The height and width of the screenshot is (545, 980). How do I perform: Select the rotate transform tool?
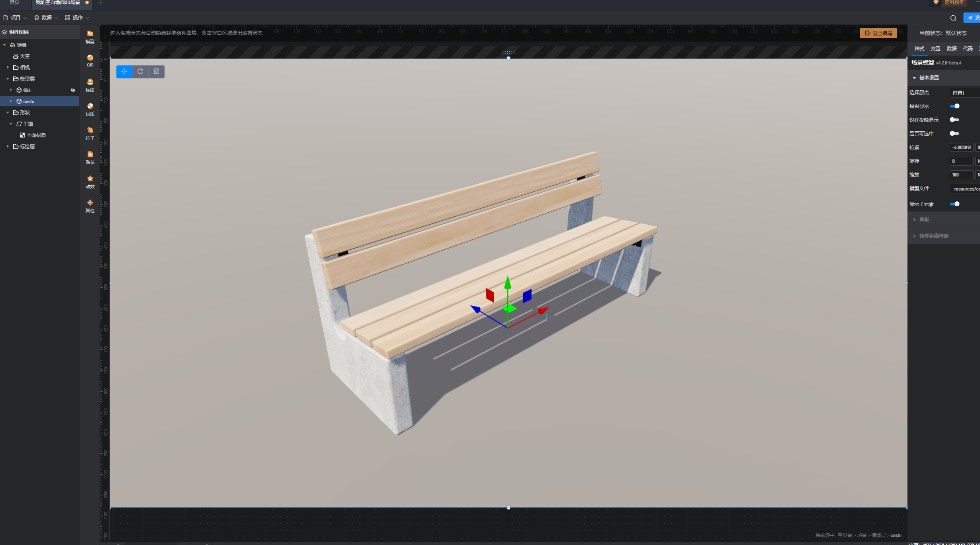coord(140,71)
